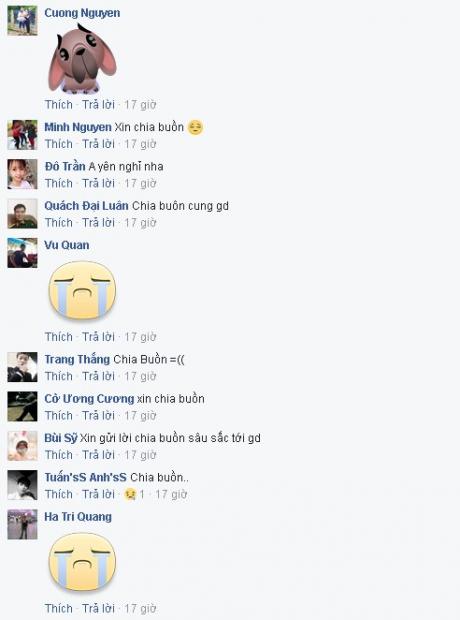Viewport: 460px width, 620px height.
Task: Open Minh Nguyen's profile name link
Action: (x=78, y=127)
